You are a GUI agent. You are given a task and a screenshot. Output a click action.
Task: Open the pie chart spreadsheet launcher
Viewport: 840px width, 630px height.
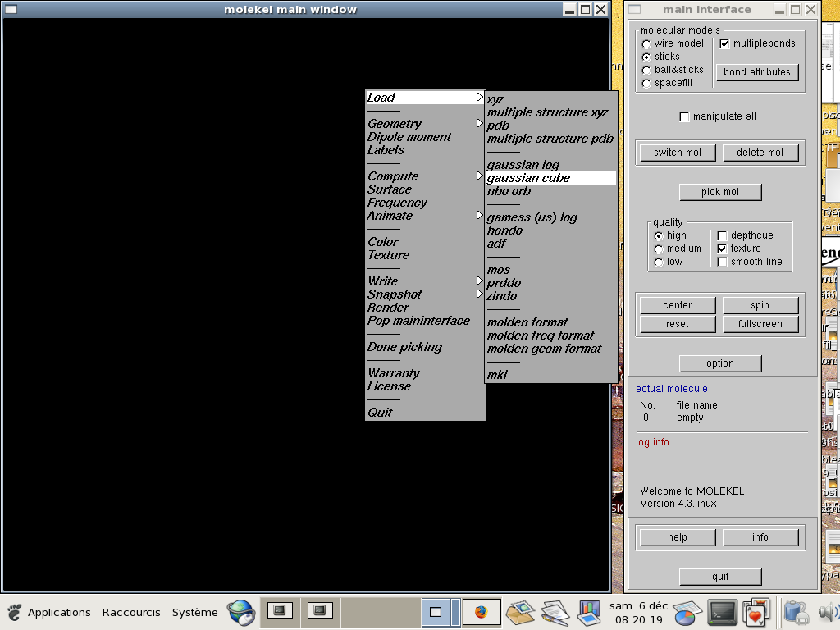click(x=687, y=612)
